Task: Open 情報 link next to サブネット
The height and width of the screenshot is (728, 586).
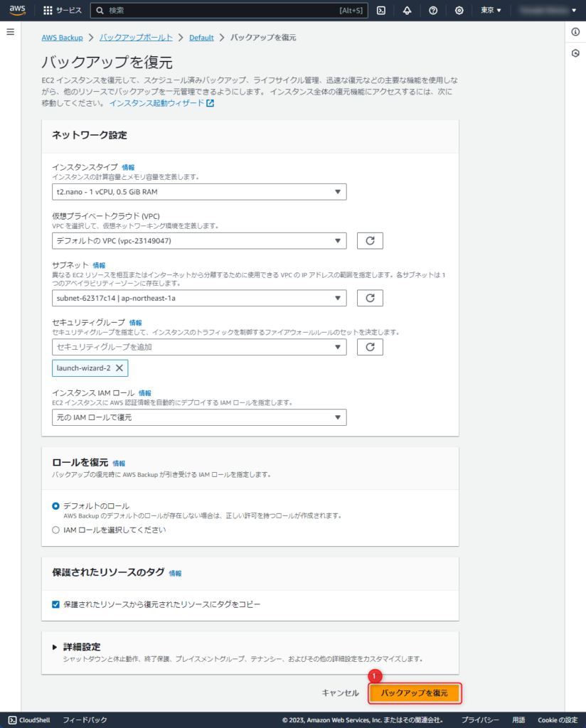Action: click(x=99, y=266)
